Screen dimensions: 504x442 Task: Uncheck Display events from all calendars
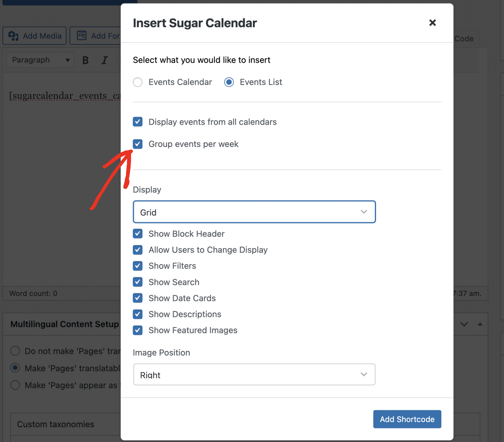138,122
